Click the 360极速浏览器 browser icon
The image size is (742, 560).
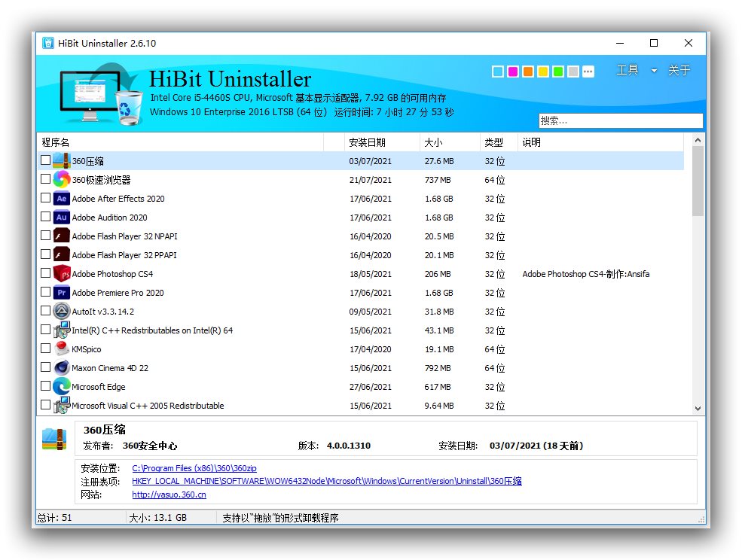tap(62, 180)
